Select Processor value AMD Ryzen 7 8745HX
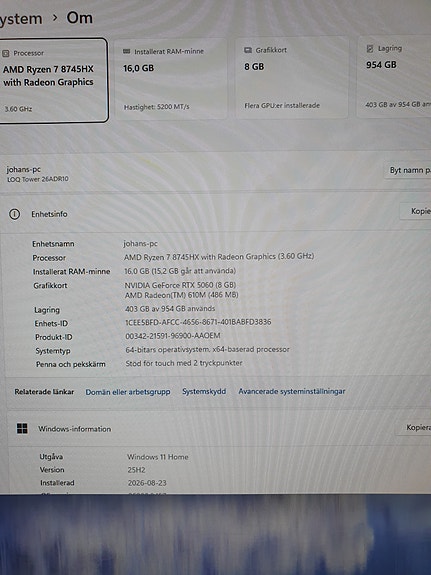The image size is (431, 575). click(x=219, y=256)
